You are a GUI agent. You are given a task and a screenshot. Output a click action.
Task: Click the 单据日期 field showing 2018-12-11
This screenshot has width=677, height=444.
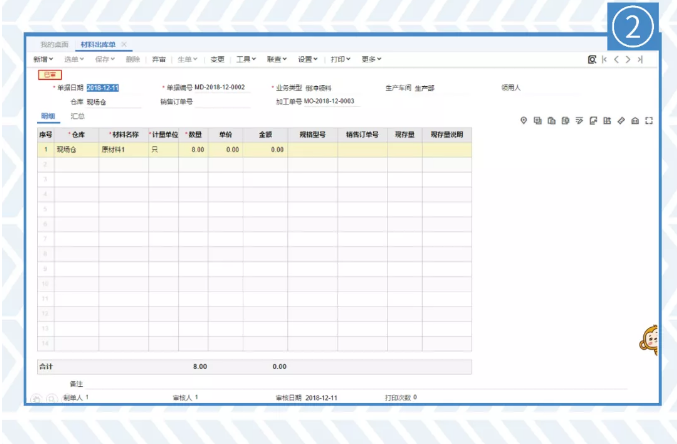click(103, 88)
